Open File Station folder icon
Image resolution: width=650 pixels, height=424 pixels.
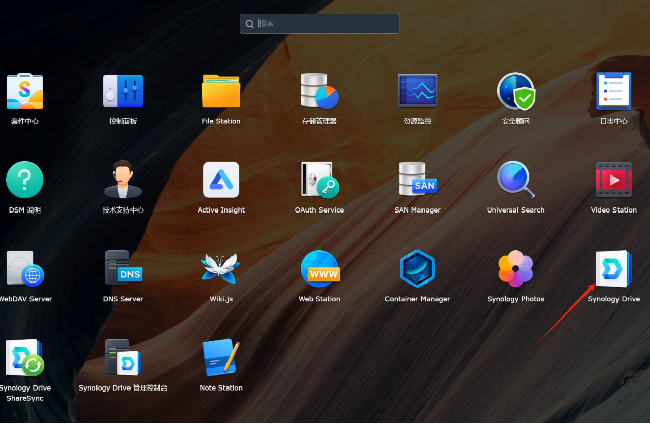pyautogui.click(x=221, y=92)
